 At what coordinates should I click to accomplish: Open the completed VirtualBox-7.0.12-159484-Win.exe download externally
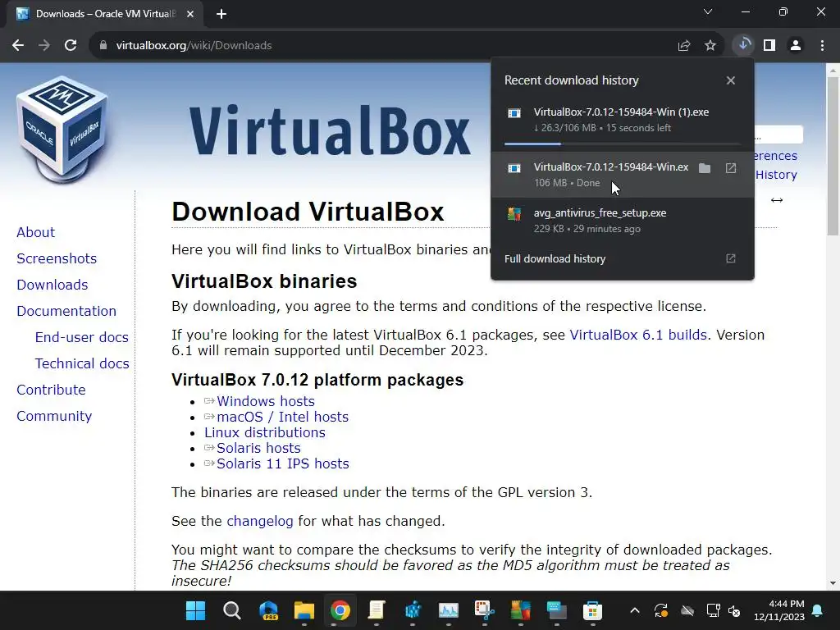731,168
